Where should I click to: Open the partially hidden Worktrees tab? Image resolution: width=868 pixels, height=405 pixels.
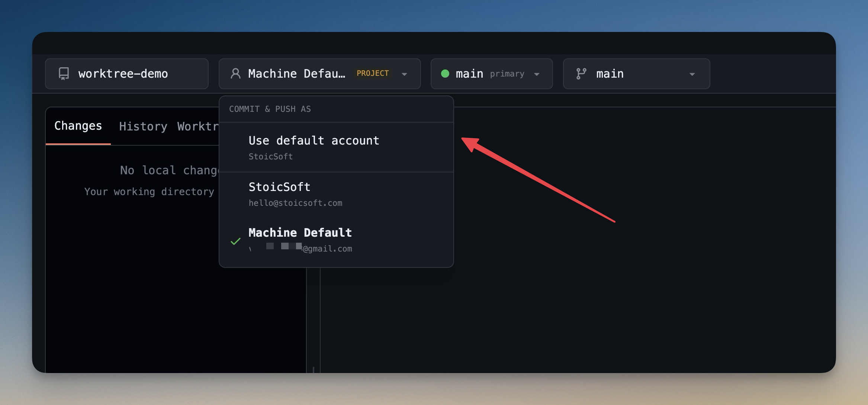click(198, 127)
